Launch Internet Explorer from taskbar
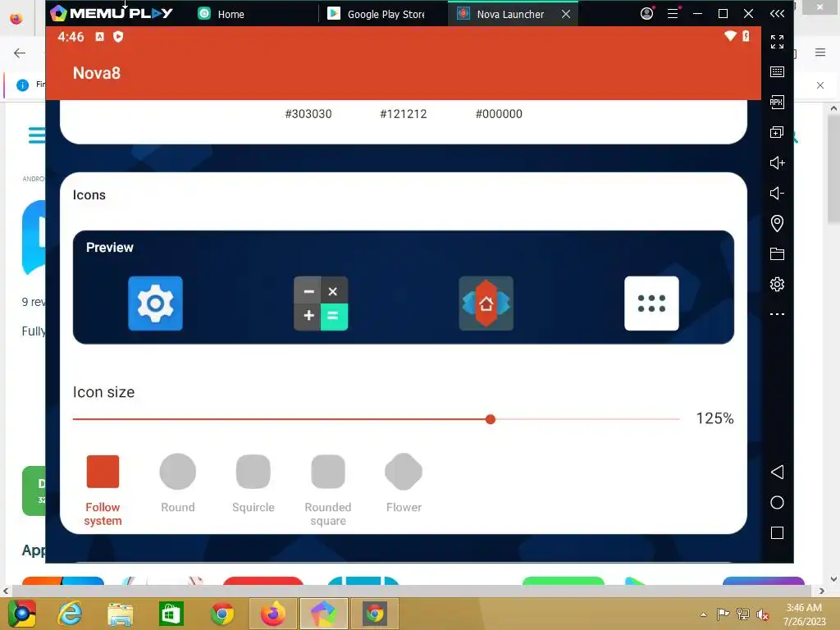This screenshot has height=630, width=840. point(71,614)
